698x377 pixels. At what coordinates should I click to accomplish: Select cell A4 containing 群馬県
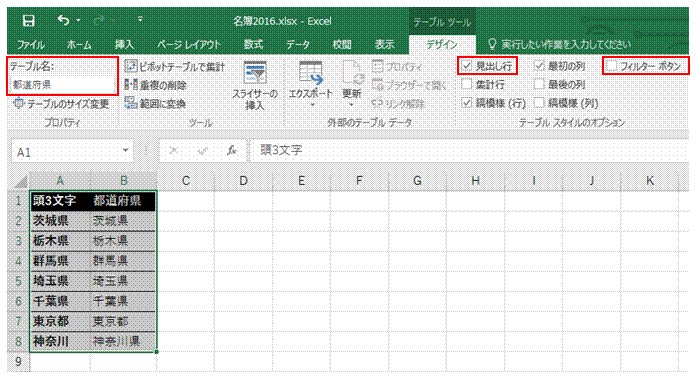pyautogui.click(x=60, y=261)
